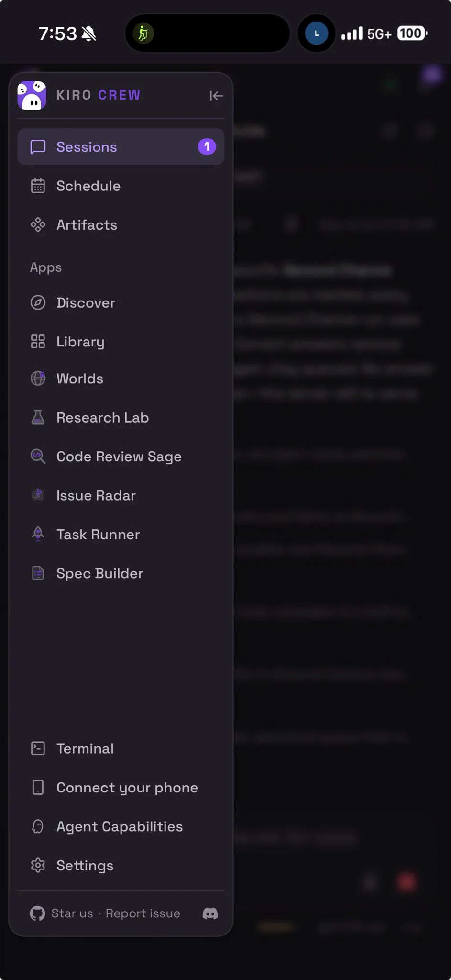Image resolution: width=451 pixels, height=980 pixels.
Task: Click the Sessions chat bubble icon
Action: (38, 147)
